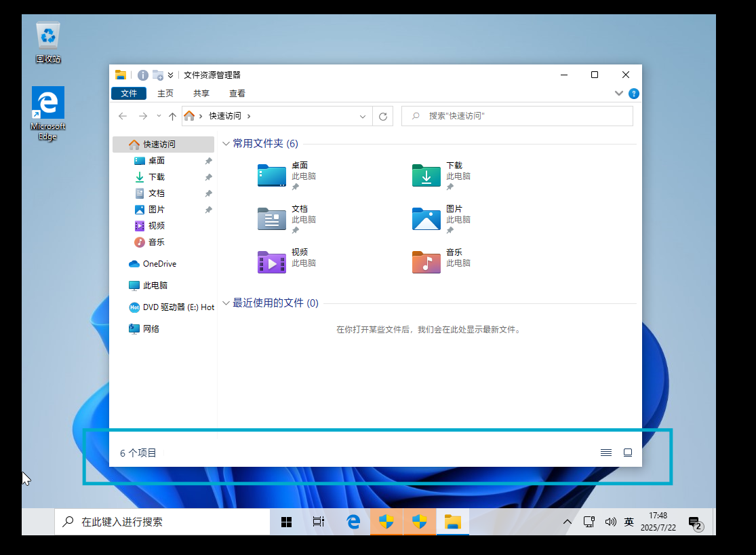The image size is (756, 555).
Task: Open the 视频 folder icon in main pane
Action: pos(272,262)
